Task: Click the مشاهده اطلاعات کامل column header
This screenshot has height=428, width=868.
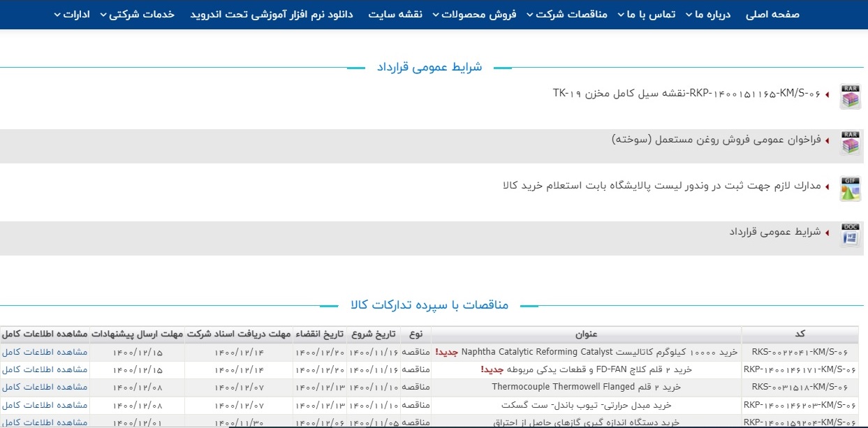Action: click(x=45, y=334)
